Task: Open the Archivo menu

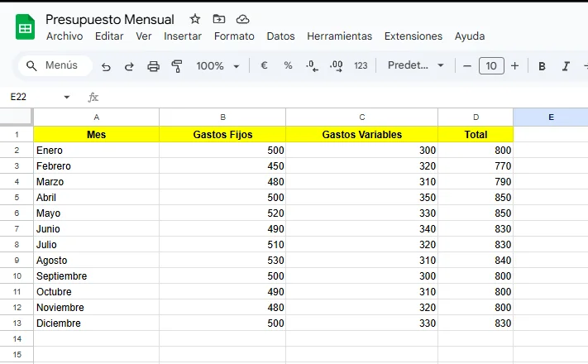Action: pyautogui.click(x=65, y=36)
